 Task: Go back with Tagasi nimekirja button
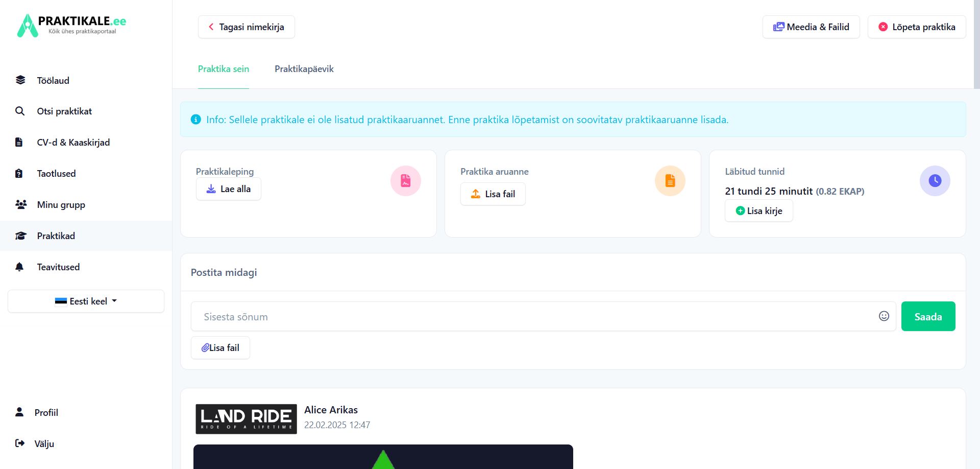pyautogui.click(x=246, y=27)
